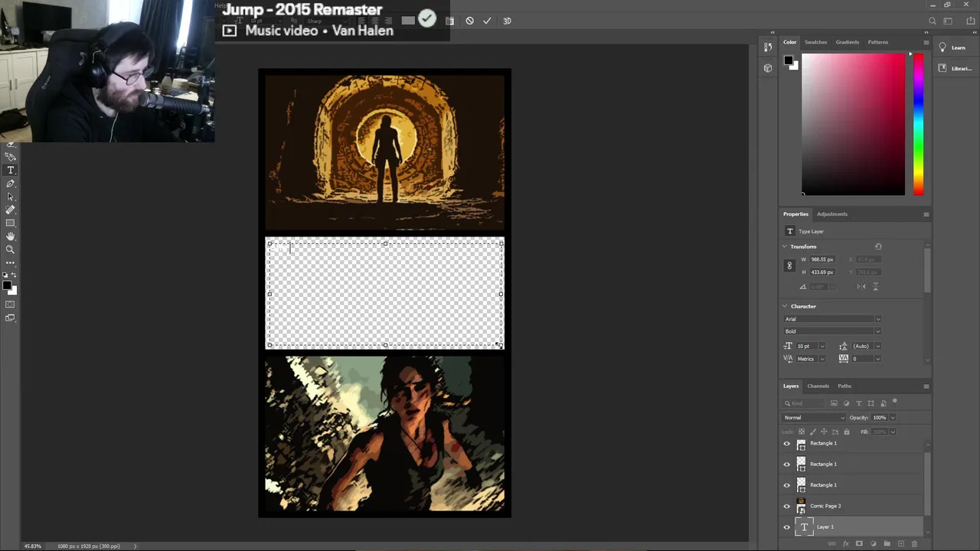The image size is (980, 551).
Task: Hide the Comic Page 3 layer
Action: [x=786, y=506]
